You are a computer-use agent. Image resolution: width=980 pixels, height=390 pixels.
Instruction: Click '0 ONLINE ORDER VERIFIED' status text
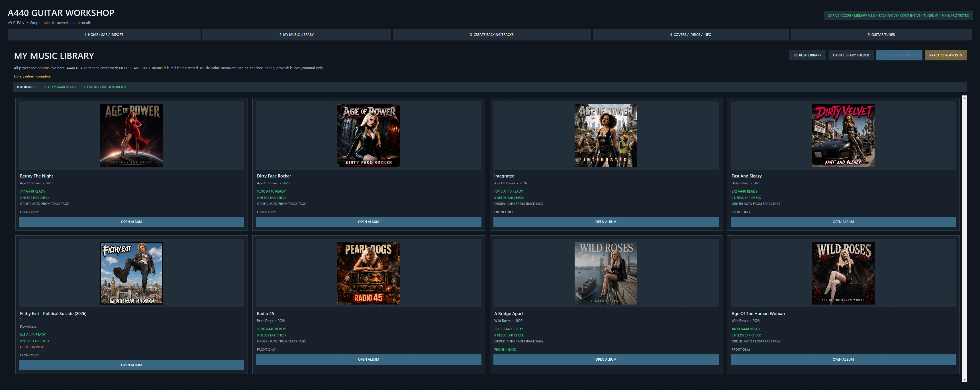tap(105, 87)
